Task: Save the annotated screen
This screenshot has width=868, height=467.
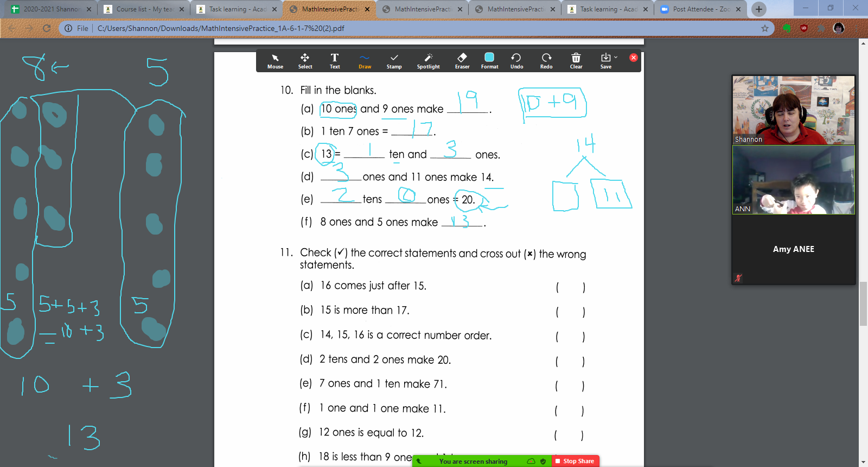Action: pyautogui.click(x=605, y=61)
